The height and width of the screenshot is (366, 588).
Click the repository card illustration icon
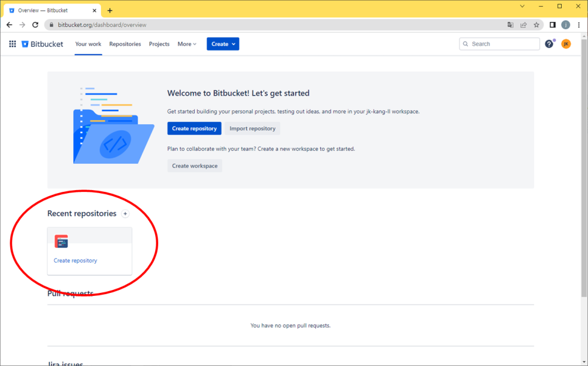coord(61,241)
